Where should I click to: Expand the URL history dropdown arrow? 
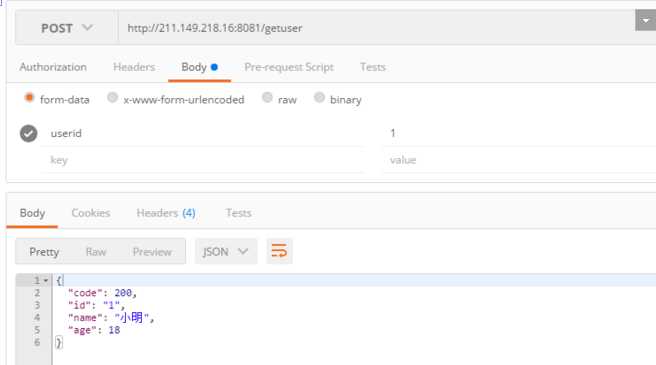click(646, 20)
